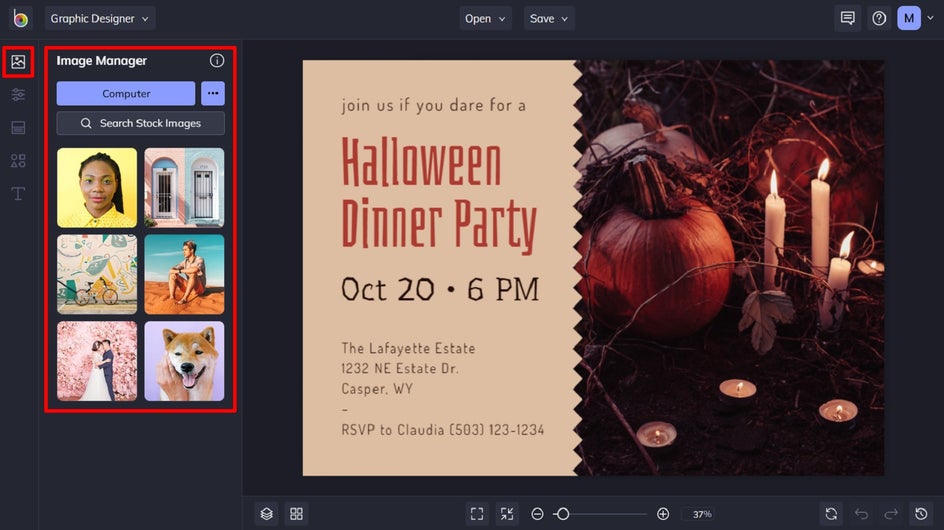This screenshot has height=530, width=944.
Task: Click the collapse fullscreen arrows icon
Action: click(x=507, y=514)
